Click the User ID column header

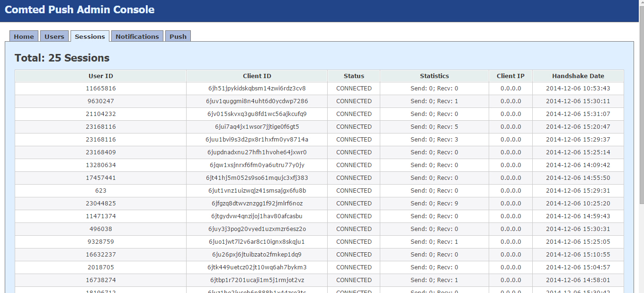[x=101, y=76]
